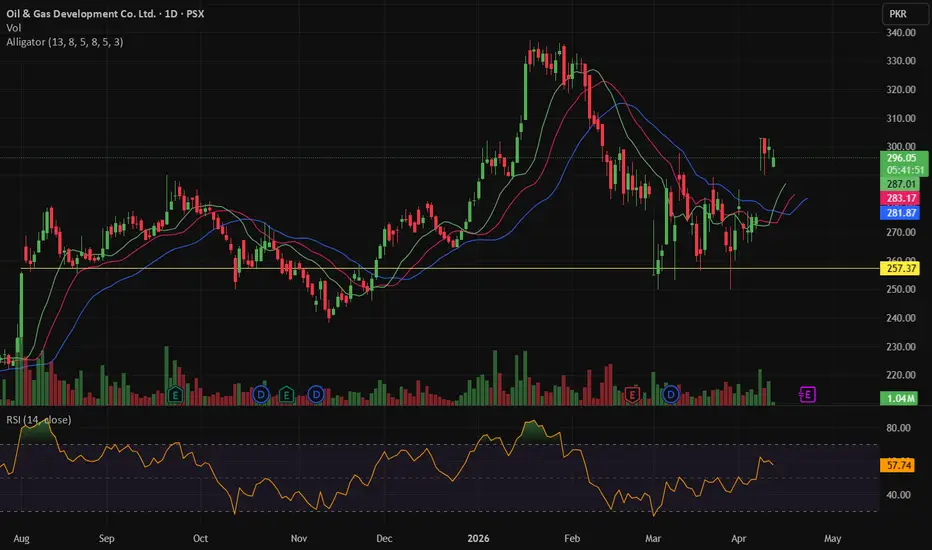This screenshot has height=550, width=932.
Task: Click the RSI value label 57.74
Action: 898,465
